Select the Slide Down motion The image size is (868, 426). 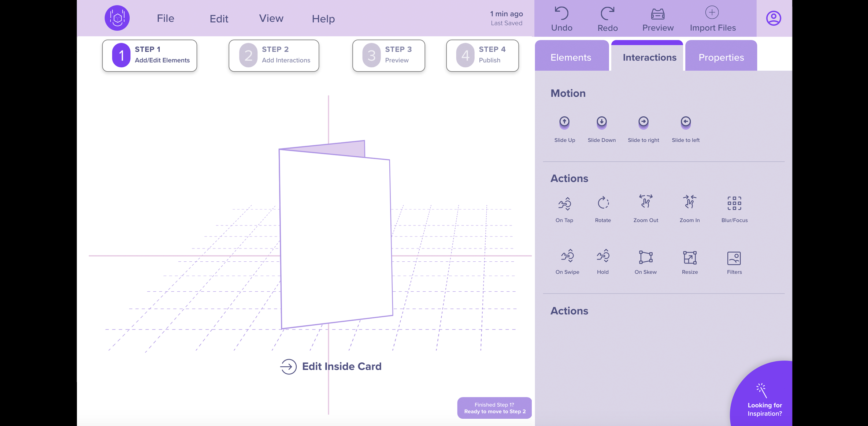point(601,123)
